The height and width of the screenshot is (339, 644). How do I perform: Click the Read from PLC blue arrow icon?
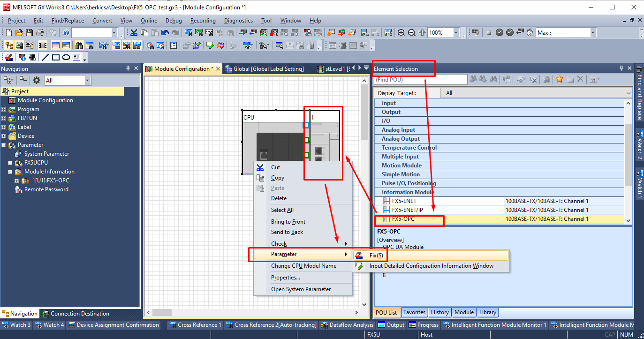pyautogui.click(x=253, y=33)
